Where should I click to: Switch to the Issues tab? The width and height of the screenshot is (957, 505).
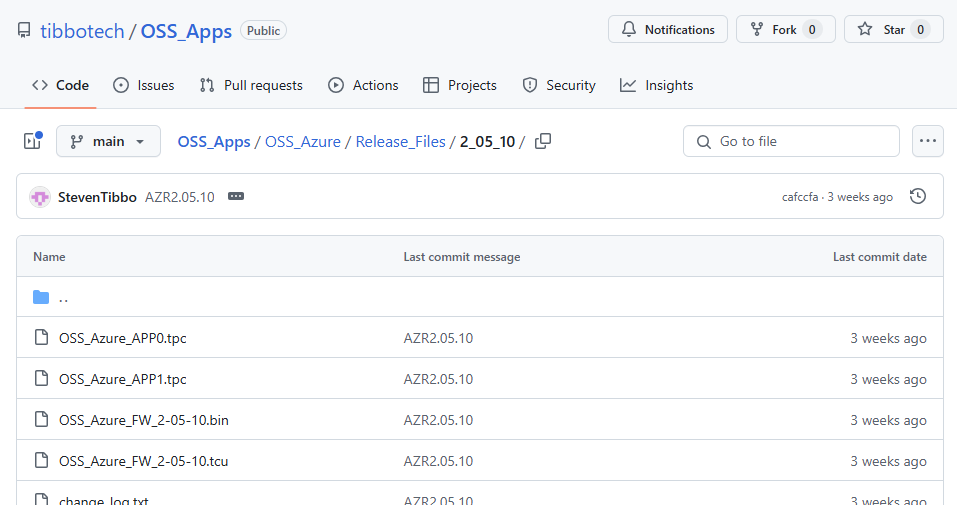[144, 85]
